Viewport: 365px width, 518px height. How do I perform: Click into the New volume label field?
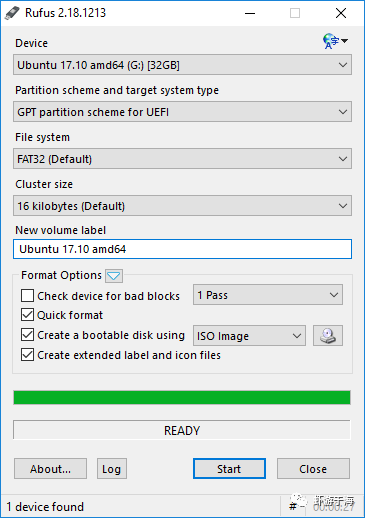coord(182,249)
